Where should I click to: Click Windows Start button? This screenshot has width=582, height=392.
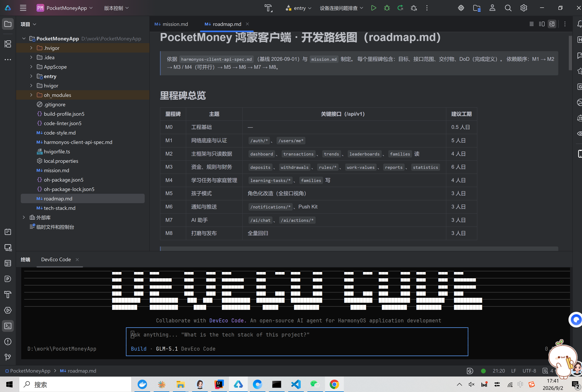click(x=9, y=385)
